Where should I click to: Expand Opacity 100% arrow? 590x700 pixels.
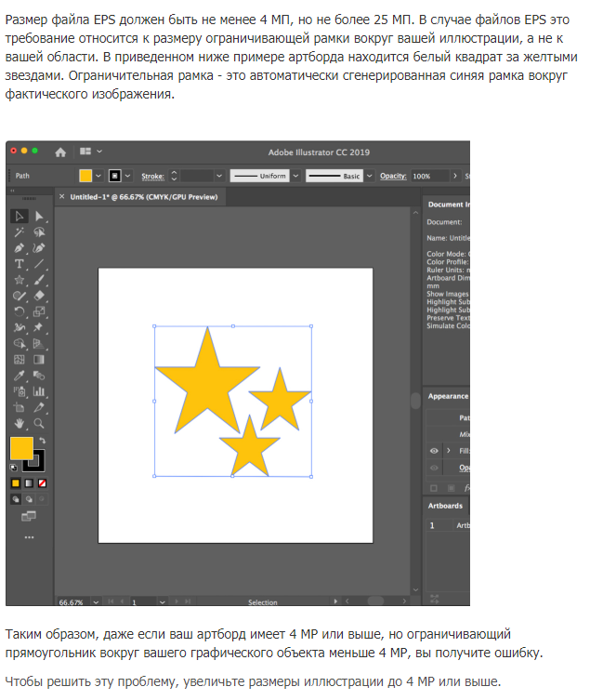click(454, 176)
